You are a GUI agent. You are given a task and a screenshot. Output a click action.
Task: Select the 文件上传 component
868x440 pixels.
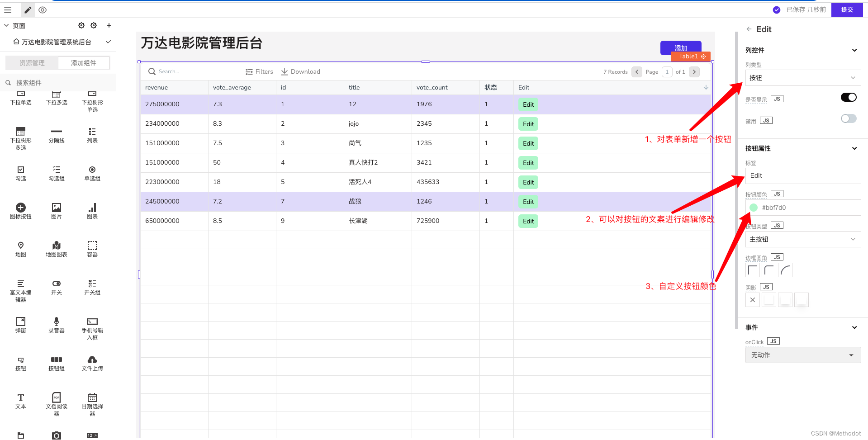coord(92,364)
